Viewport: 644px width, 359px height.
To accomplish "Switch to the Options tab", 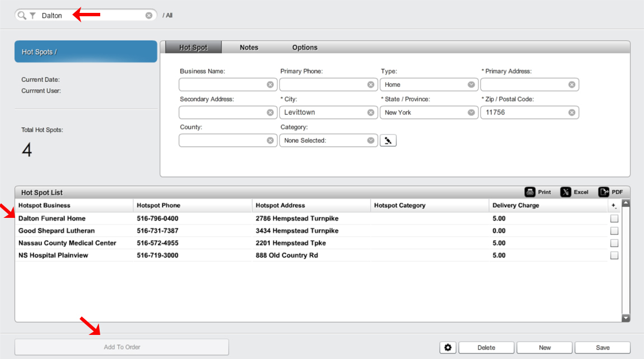I will [305, 47].
